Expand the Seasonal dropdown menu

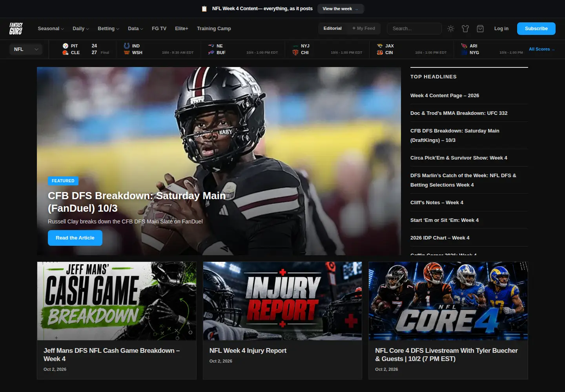click(x=51, y=29)
